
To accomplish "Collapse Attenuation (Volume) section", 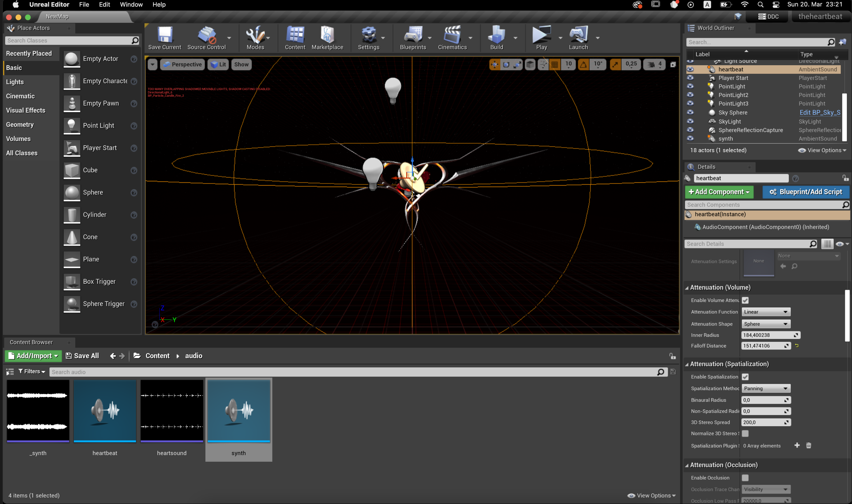I will pyautogui.click(x=687, y=288).
